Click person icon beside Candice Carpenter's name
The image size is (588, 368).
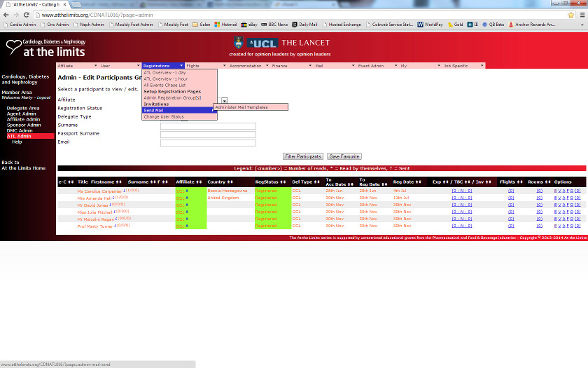(125, 191)
